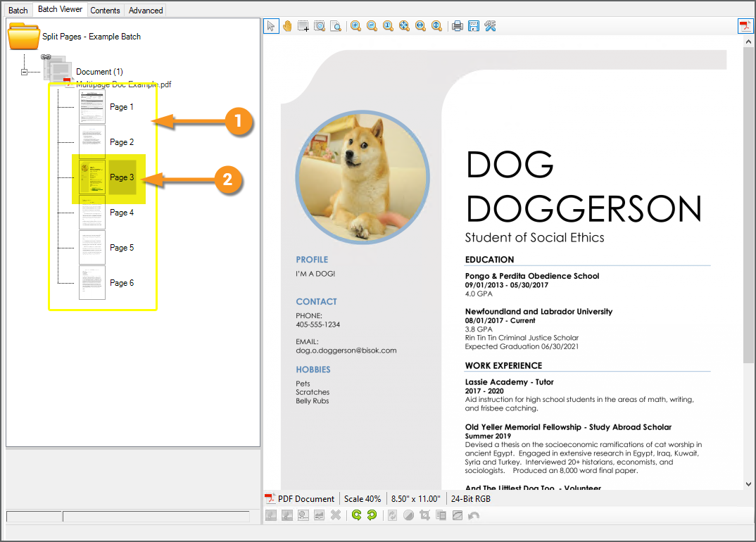Print the displayed document

point(458,26)
